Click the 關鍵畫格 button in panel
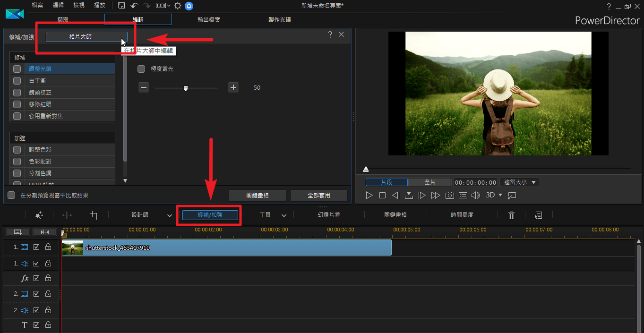 258,195
